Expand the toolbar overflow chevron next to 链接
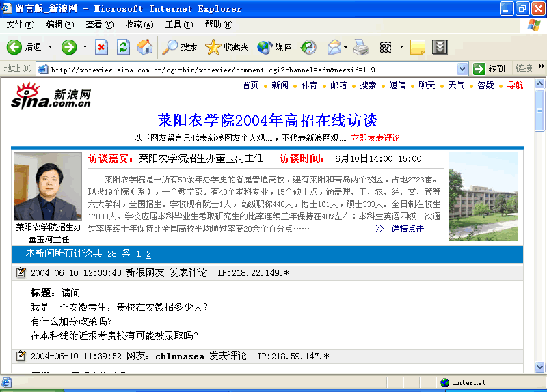547x392 pixels. (x=541, y=66)
